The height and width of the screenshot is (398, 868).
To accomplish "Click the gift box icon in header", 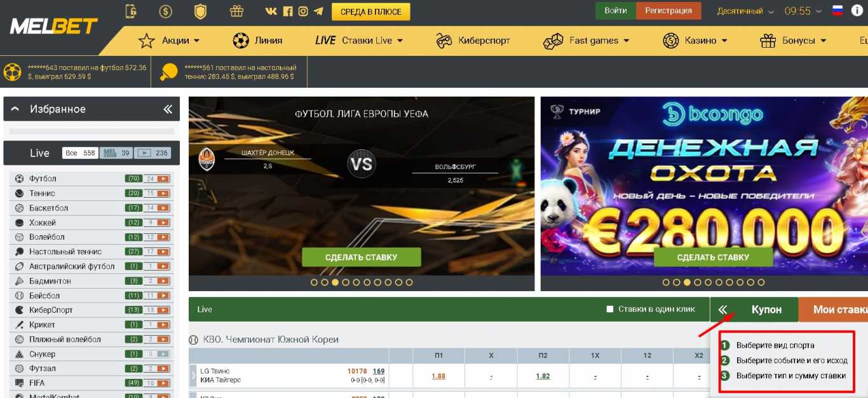I will click(x=236, y=11).
